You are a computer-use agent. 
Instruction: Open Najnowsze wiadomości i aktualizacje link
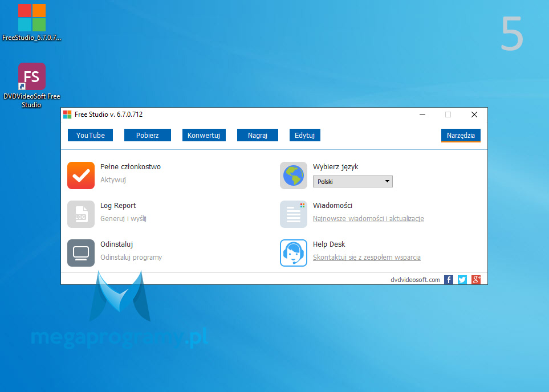368,219
